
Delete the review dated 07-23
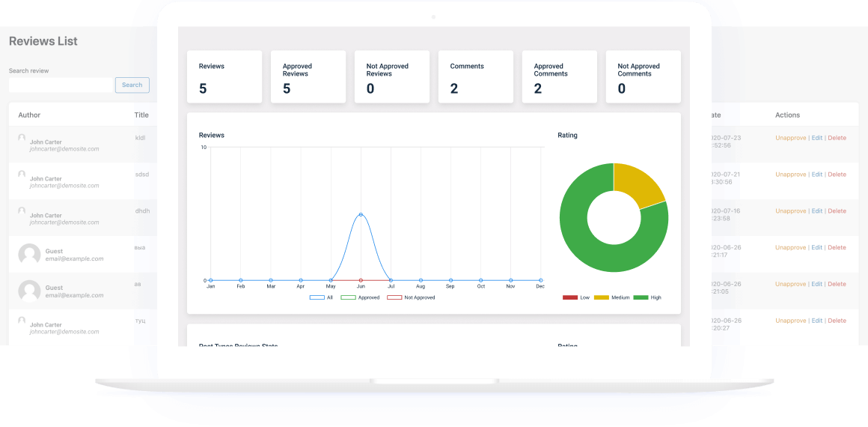pyautogui.click(x=837, y=138)
